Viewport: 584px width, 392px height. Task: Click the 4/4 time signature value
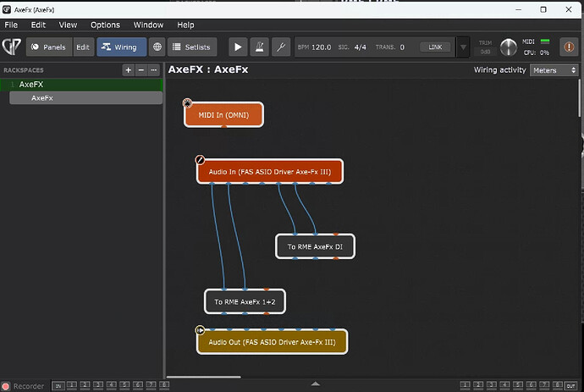[361, 47]
